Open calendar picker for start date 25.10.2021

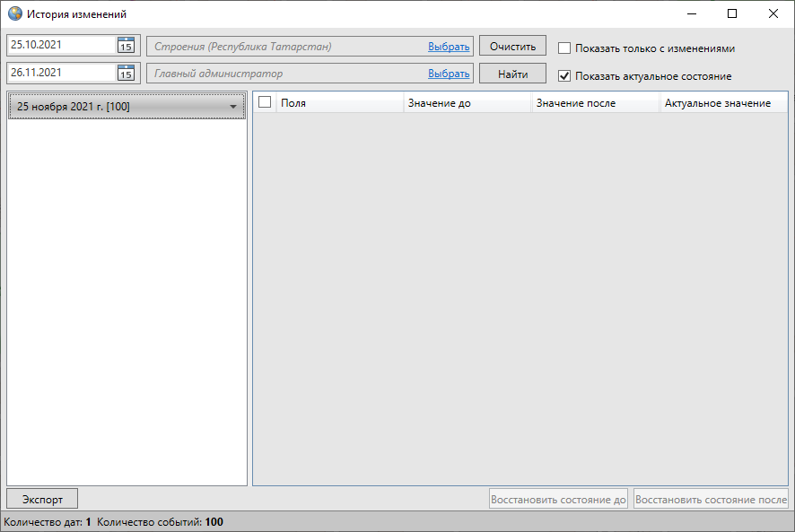click(126, 46)
